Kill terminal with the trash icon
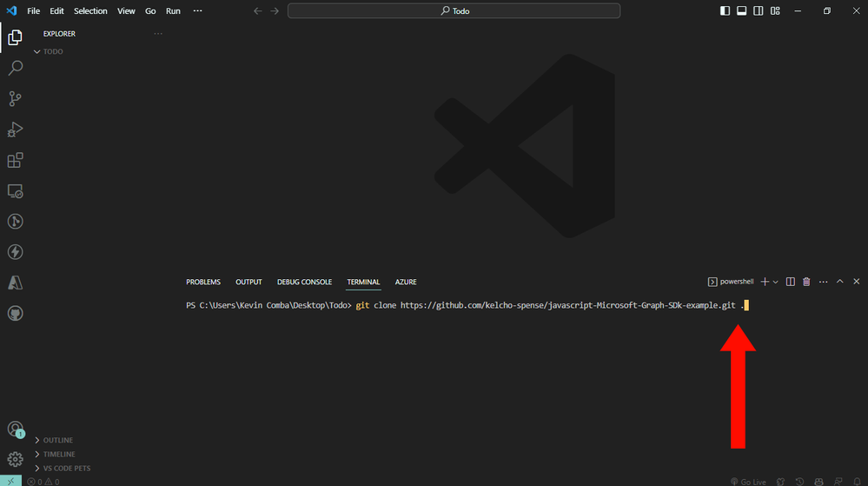 (806, 282)
